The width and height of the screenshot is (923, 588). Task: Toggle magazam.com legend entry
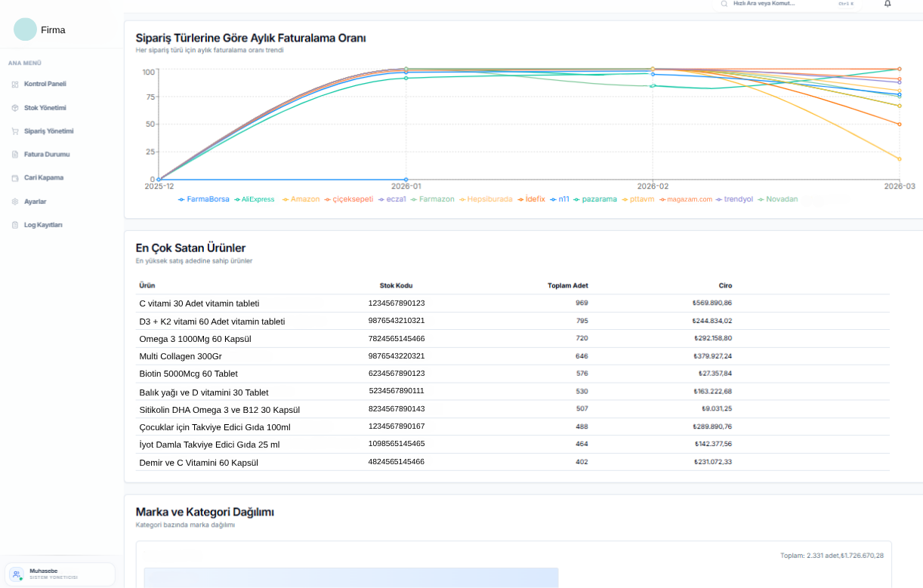pos(685,199)
